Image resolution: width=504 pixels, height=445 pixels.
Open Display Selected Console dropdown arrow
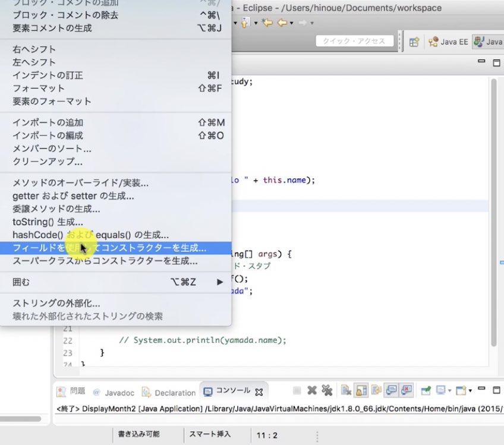pyautogui.click(x=450, y=391)
